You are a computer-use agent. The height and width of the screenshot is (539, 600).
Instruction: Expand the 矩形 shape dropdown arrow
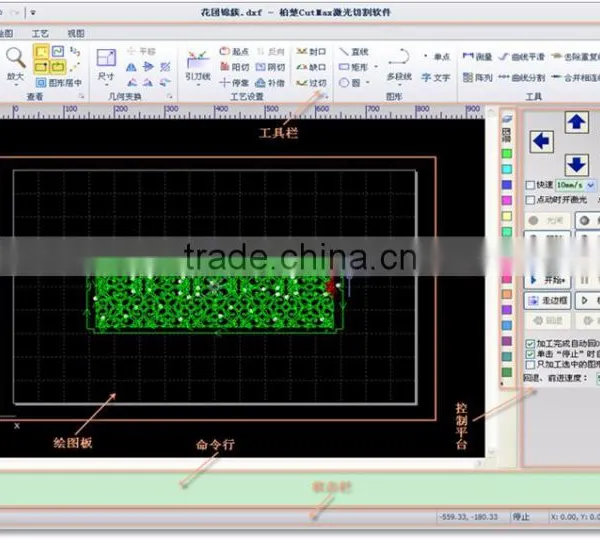tap(376, 67)
